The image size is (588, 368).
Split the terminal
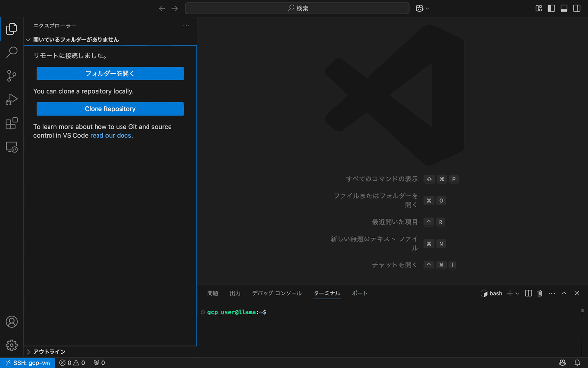(528, 293)
